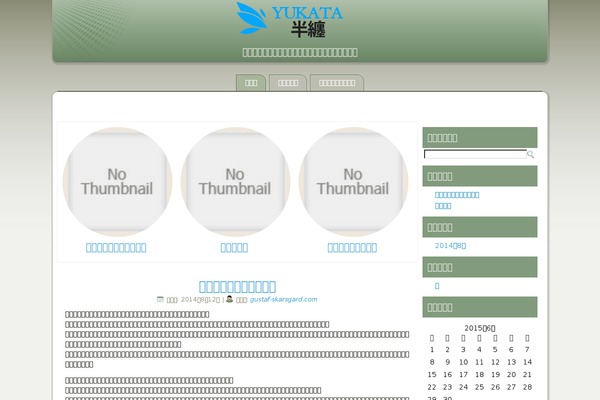Select day 15 in the calendar
This screenshot has height=400, width=600.
pyautogui.click(x=432, y=375)
